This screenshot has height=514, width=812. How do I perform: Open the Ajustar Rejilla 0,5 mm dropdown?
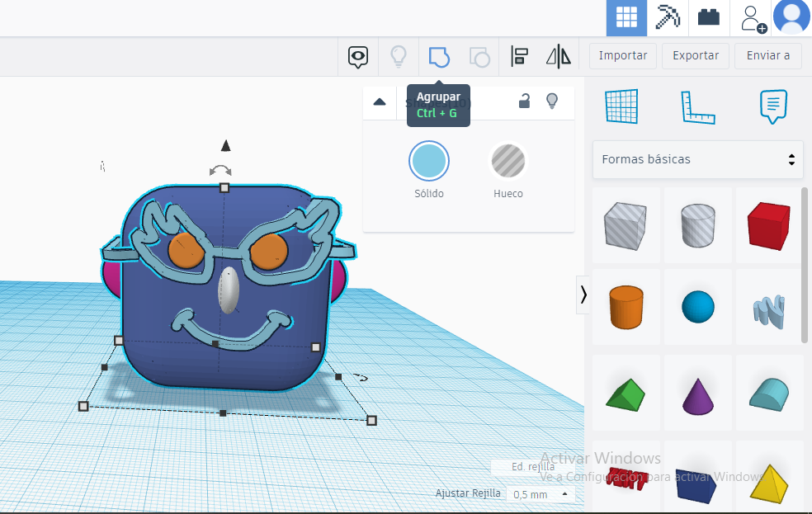point(541,494)
